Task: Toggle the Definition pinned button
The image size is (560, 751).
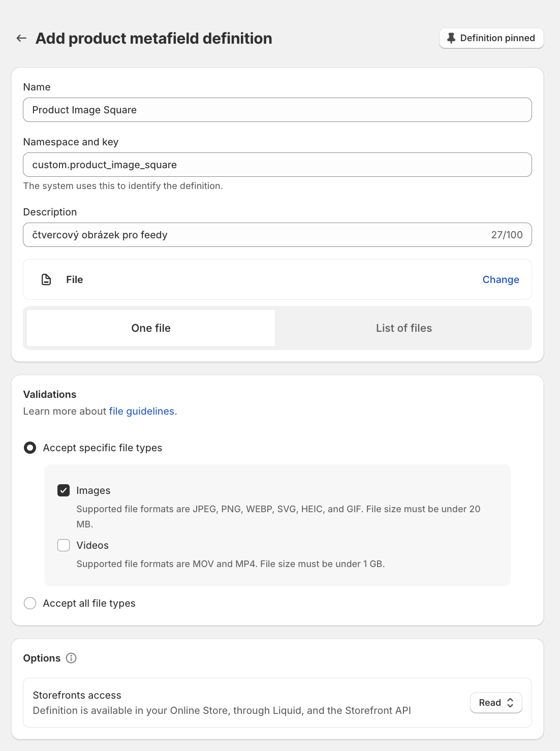Action: [491, 38]
